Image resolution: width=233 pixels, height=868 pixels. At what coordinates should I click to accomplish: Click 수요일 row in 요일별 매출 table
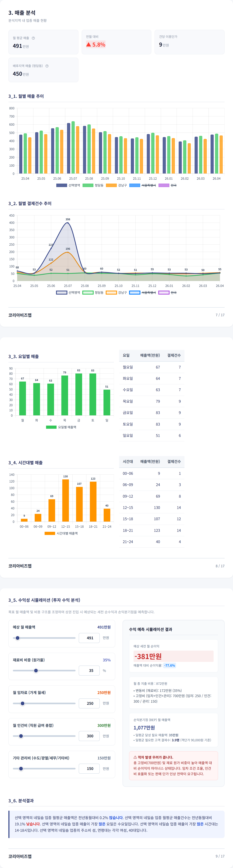pyautogui.click(x=152, y=390)
